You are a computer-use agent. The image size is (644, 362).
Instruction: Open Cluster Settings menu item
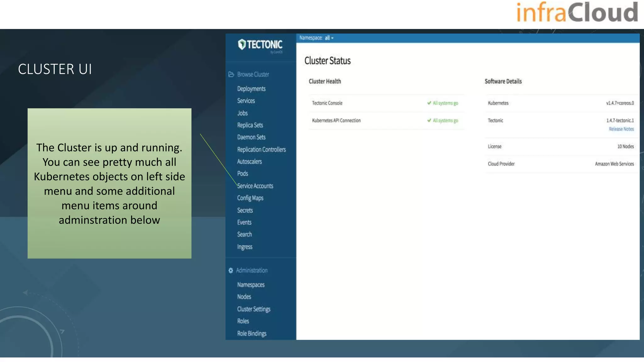pos(254,309)
